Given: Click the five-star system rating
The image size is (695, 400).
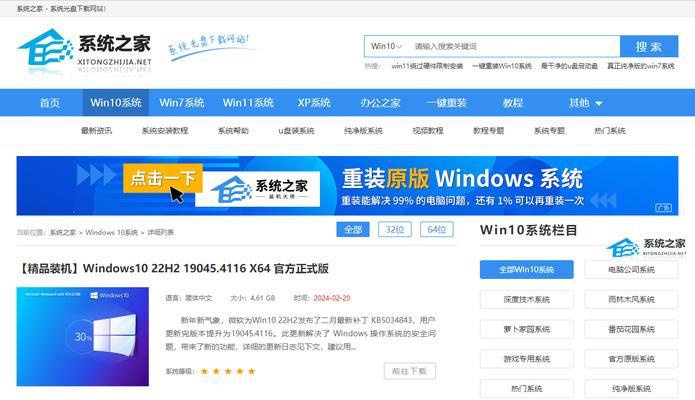Looking at the screenshot, I should 228,371.
